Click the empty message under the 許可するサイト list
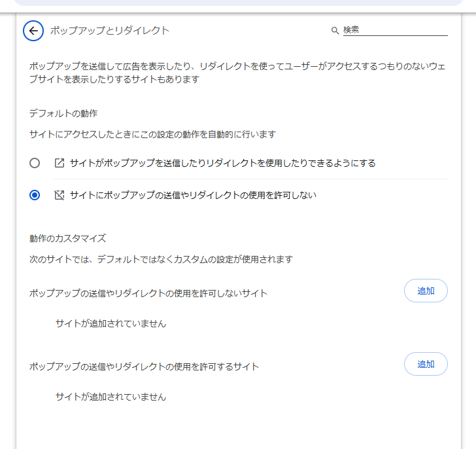476x449 pixels. [x=110, y=397]
